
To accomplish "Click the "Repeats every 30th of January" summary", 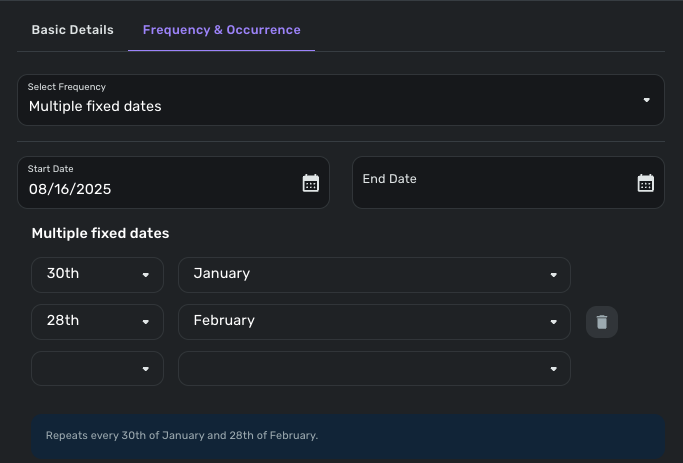I will pos(182,436).
